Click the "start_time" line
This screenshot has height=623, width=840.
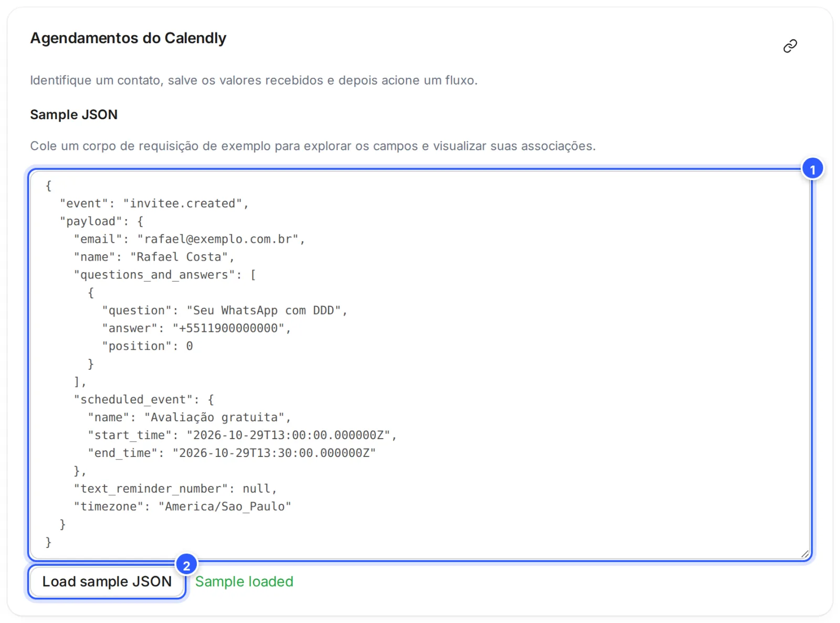click(x=243, y=435)
